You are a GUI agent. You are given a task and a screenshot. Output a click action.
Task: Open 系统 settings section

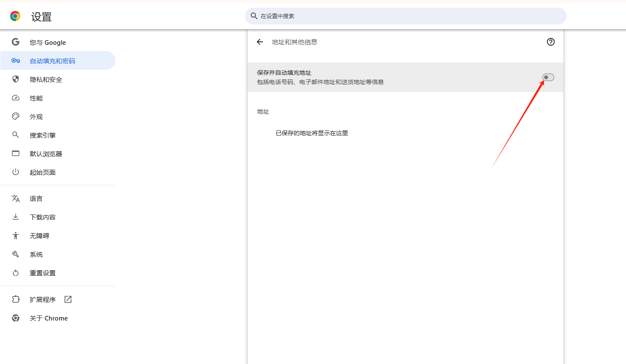pyautogui.click(x=58, y=254)
